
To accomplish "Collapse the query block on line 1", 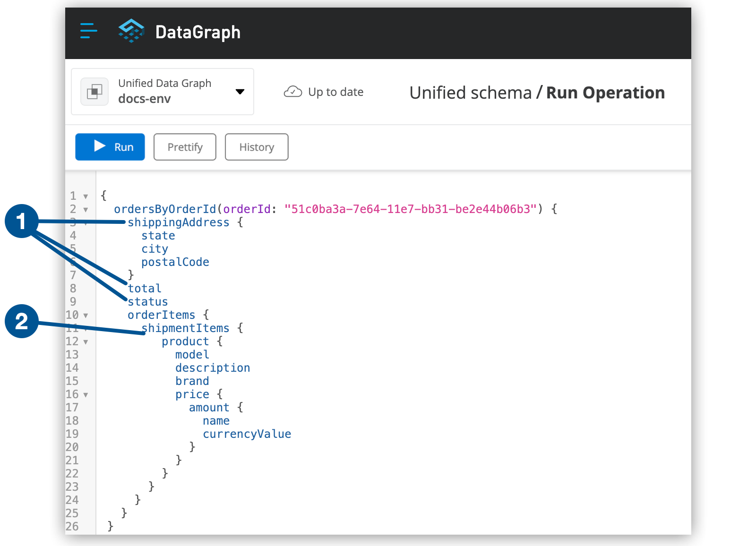I will pos(85,196).
